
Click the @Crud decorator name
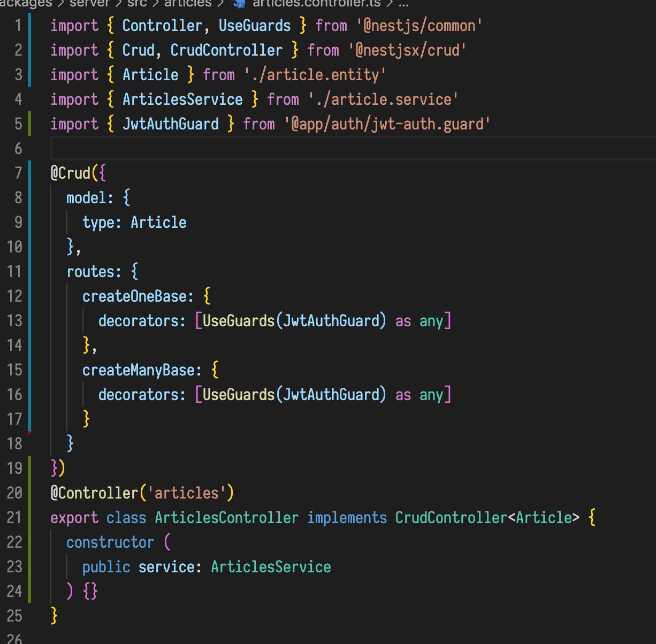click(x=71, y=173)
